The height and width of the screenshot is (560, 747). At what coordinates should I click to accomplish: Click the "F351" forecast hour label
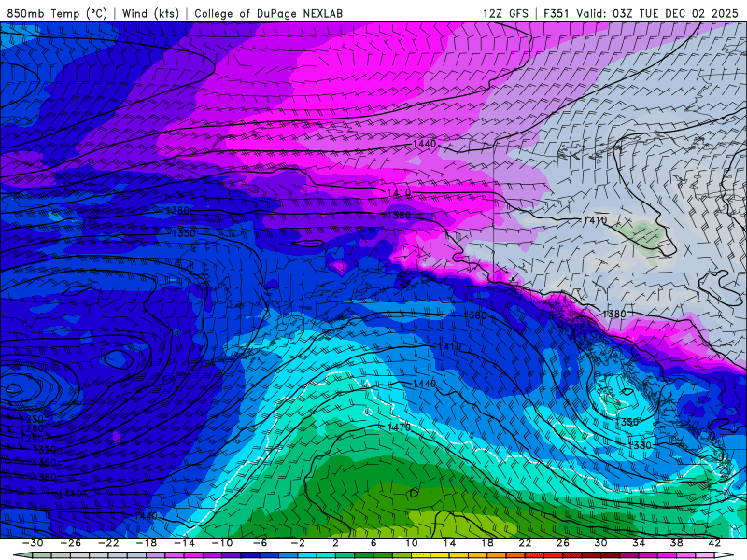[556, 13]
